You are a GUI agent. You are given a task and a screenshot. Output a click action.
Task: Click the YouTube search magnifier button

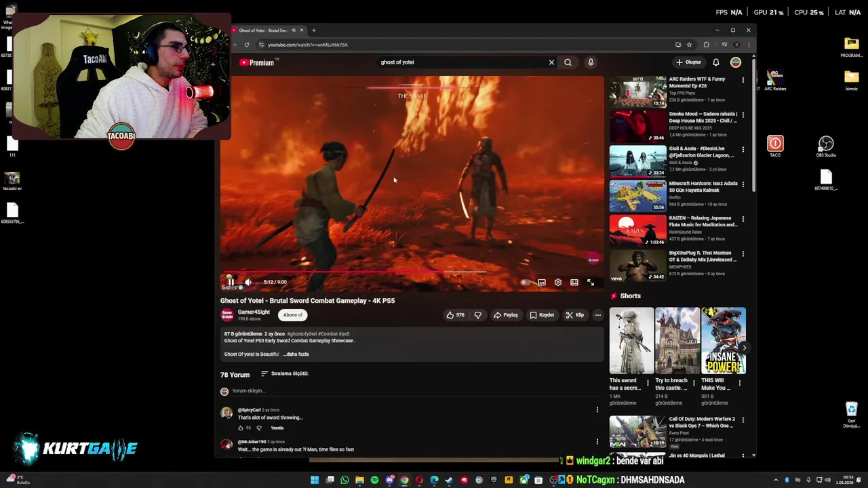(568, 62)
